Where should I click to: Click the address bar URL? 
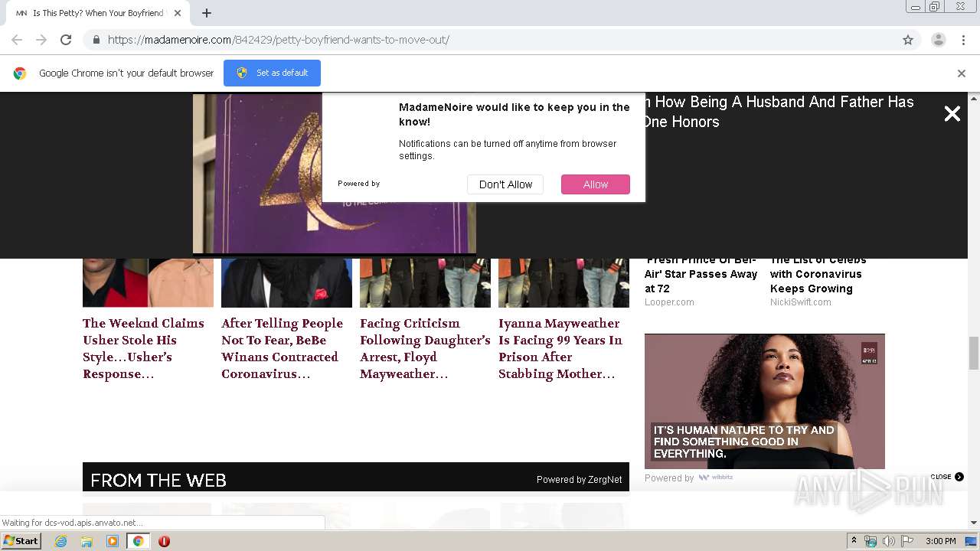[x=279, y=40]
